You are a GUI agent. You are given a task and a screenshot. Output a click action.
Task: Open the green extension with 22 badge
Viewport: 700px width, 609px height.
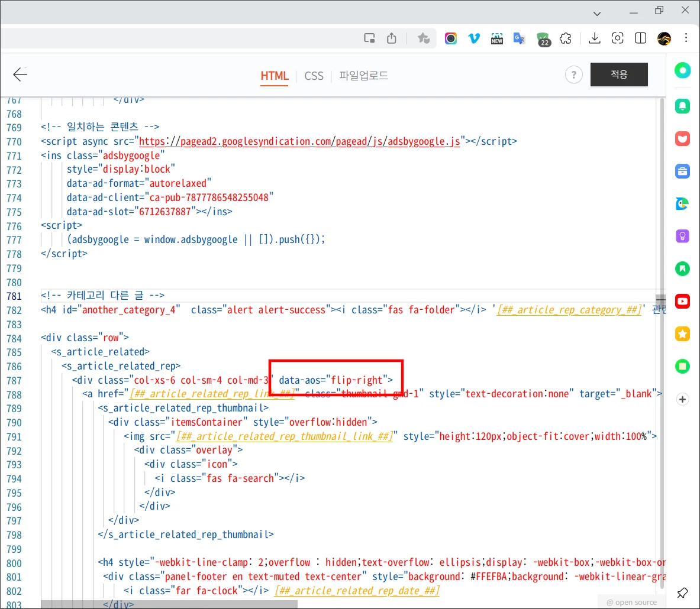[x=543, y=39]
